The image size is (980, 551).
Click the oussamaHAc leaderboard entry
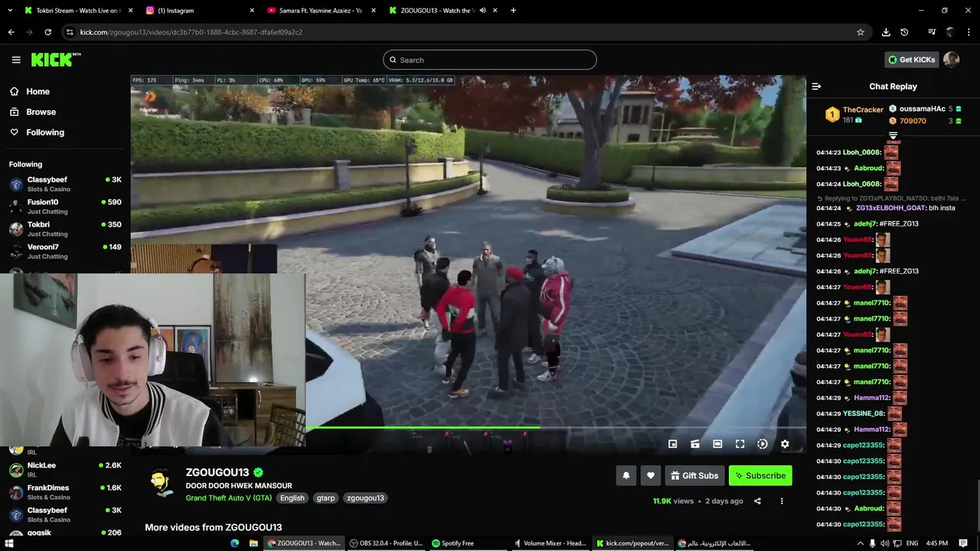[x=925, y=109]
